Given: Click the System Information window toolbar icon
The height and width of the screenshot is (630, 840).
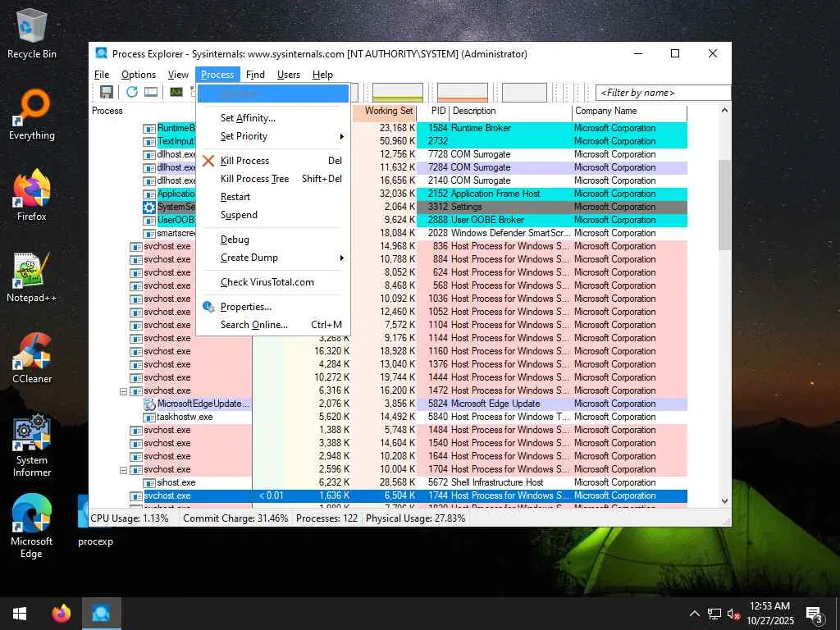Looking at the screenshot, I should 151,92.
